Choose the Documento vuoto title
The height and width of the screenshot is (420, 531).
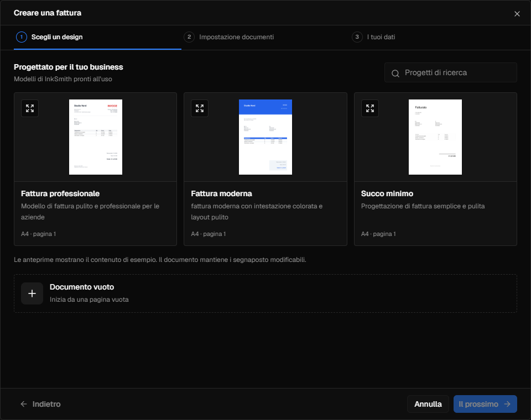(82, 287)
